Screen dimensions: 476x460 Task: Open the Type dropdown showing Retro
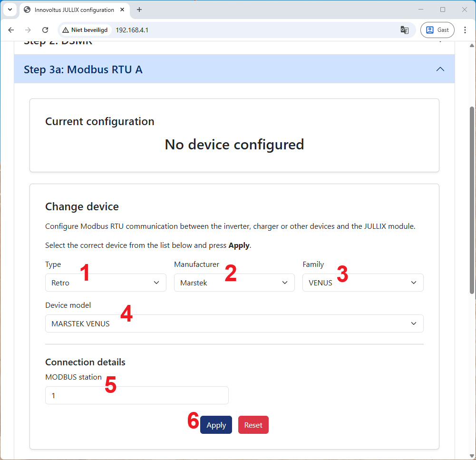coord(106,283)
